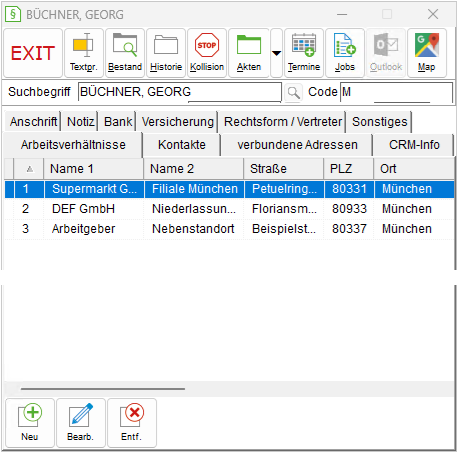Expand the Akten dropdown arrow
This screenshot has width=457, height=453.
tap(276, 53)
